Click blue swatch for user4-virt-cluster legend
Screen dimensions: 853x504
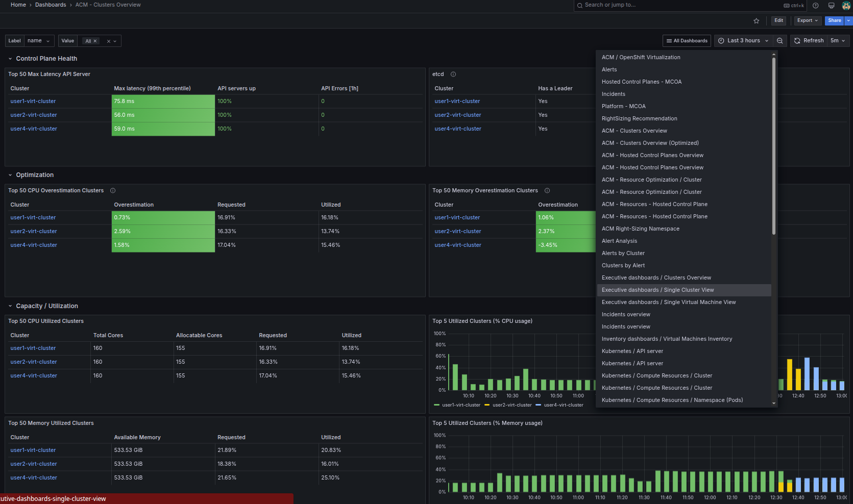pos(538,405)
